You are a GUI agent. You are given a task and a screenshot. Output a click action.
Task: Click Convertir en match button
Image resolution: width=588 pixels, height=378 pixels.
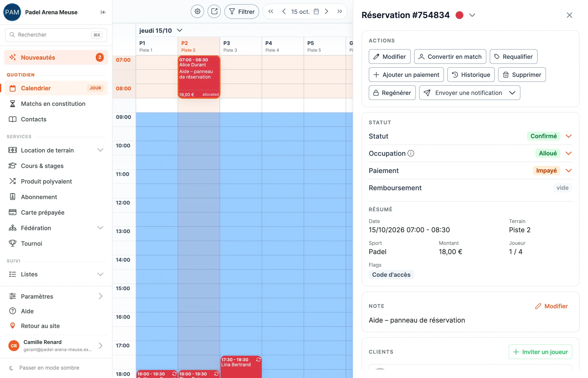(450, 56)
